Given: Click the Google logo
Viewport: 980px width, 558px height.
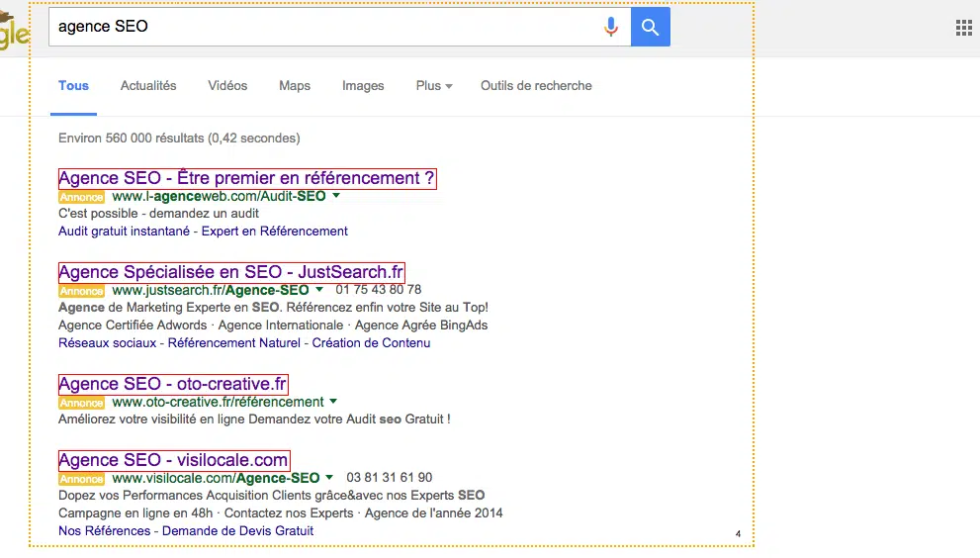Looking at the screenshot, I should (14, 32).
